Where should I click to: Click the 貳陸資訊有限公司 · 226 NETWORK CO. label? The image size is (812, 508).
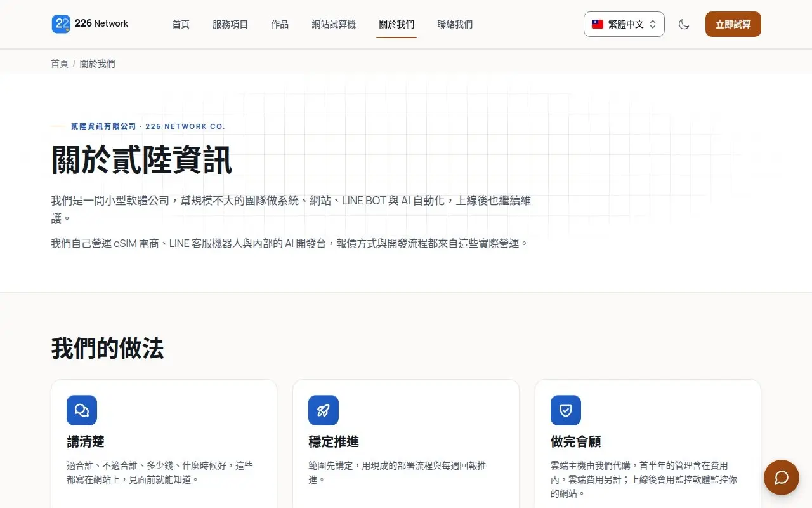pos(148,126)
